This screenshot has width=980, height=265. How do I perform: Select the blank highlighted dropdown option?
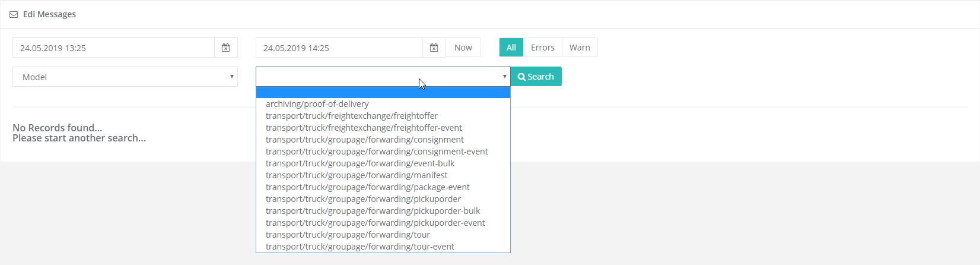tap(383, 92)
